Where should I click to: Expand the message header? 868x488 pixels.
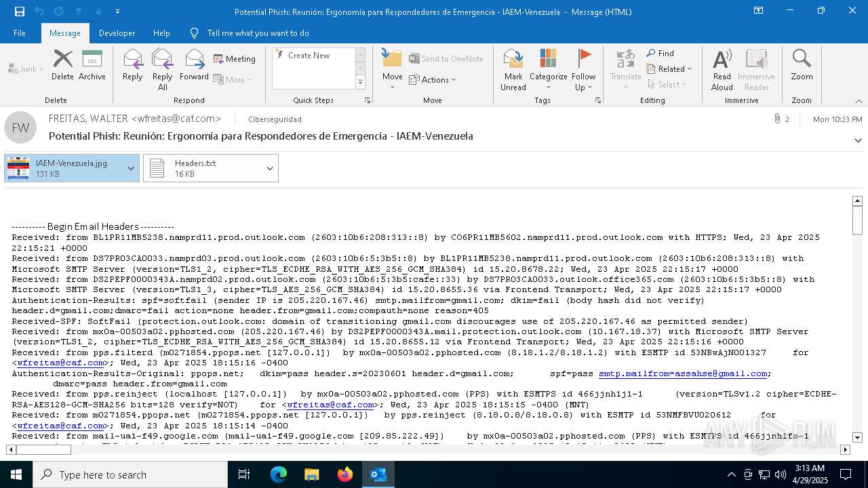pos(859,140)
